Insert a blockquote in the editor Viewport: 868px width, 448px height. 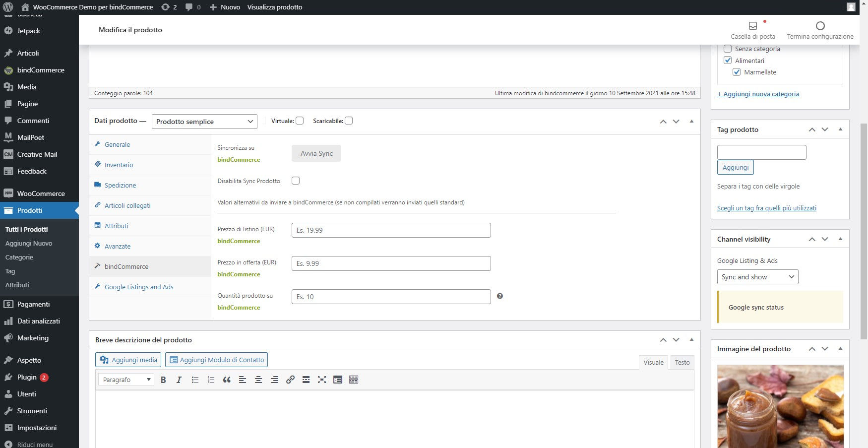click(227, 380)
